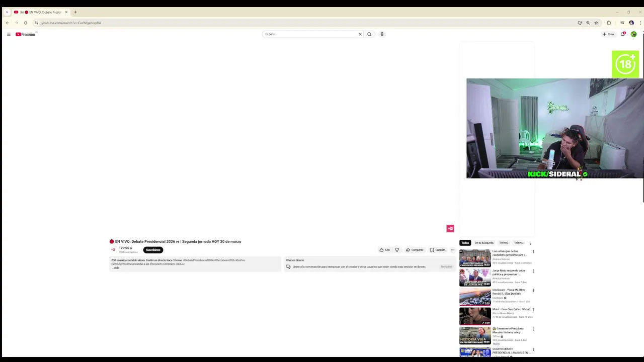Click the #DebatePresidencial2026 hashtag

[198, 260]
